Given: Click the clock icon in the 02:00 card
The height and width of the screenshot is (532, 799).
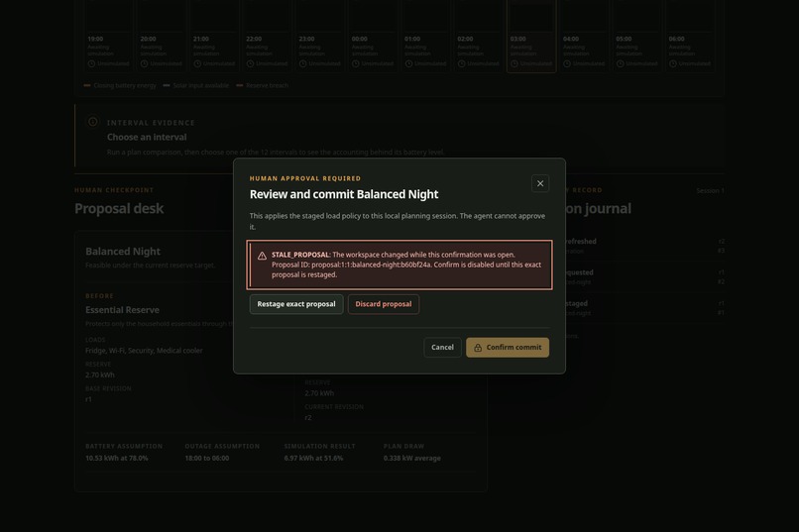Looking at the screenshot, I should (462, 63).
